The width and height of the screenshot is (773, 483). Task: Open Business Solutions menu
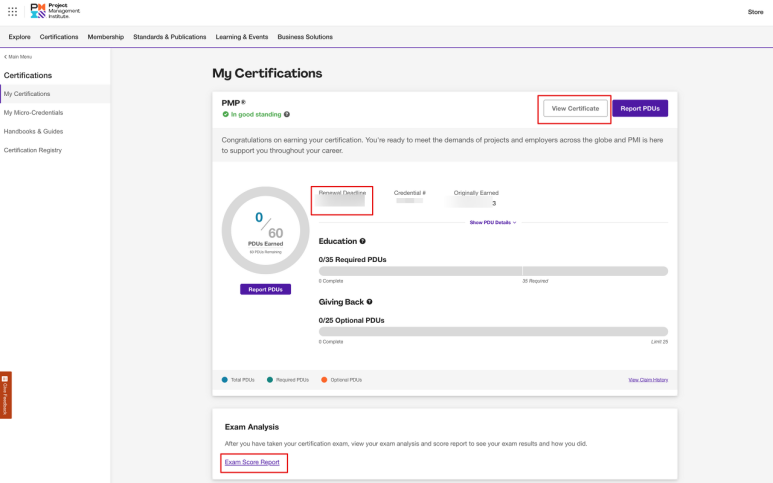pyautogui.click(x=305, y=37)
